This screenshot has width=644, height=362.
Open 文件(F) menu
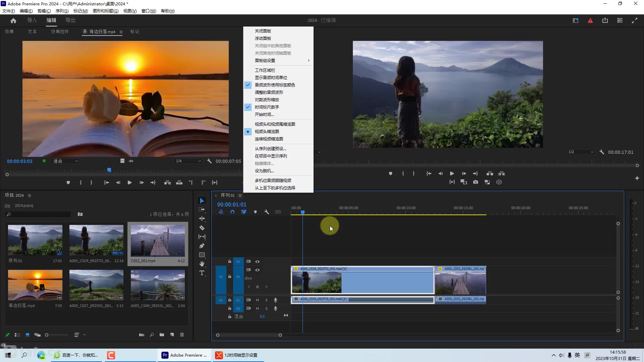pos(8,11)
